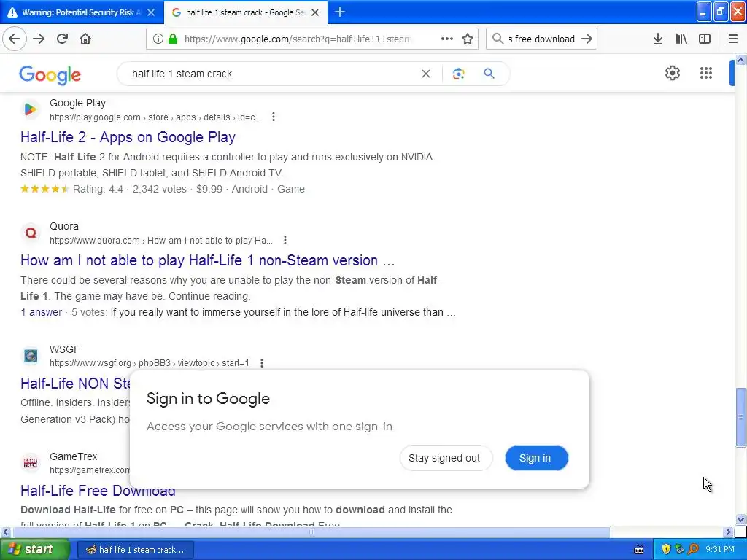Click the Google logo

(50, 75)
